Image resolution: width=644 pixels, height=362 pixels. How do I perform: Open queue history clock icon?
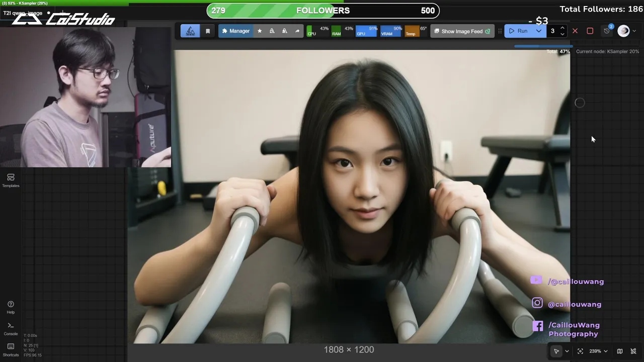607,31
